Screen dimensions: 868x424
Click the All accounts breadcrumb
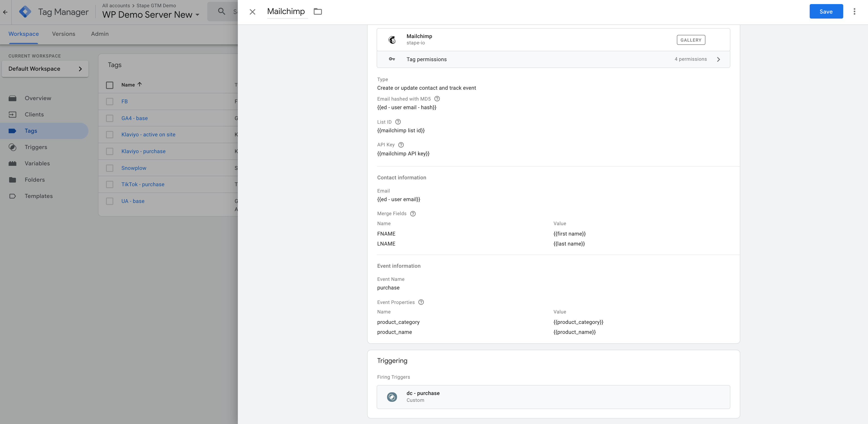116,5
